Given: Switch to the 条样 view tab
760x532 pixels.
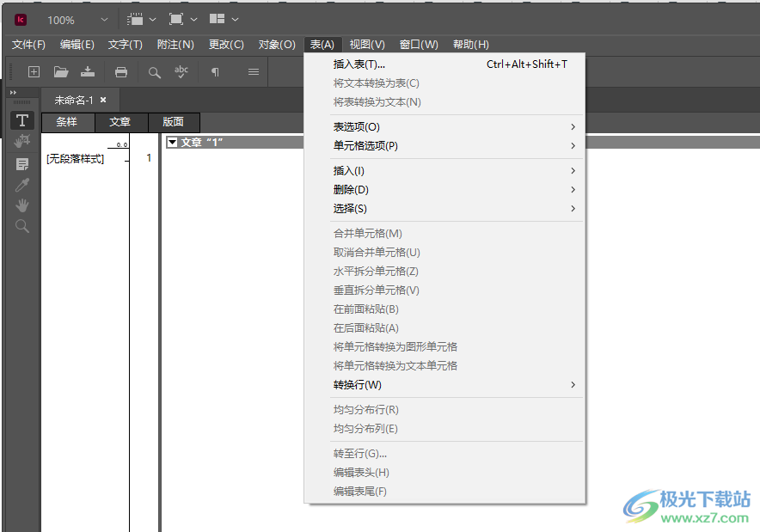Looking at the screenshot, I should pyautogui.click(x=68, y=122).
